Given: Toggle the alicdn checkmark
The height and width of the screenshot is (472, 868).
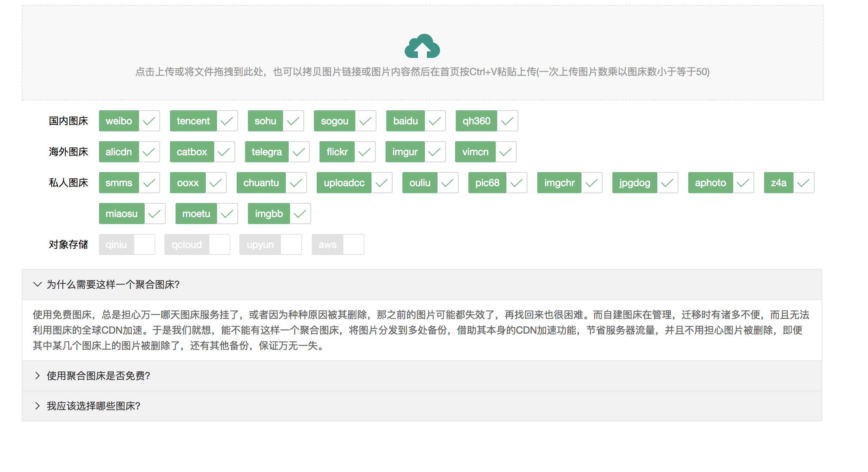Looking at the screenshot, I should (149, 152).
